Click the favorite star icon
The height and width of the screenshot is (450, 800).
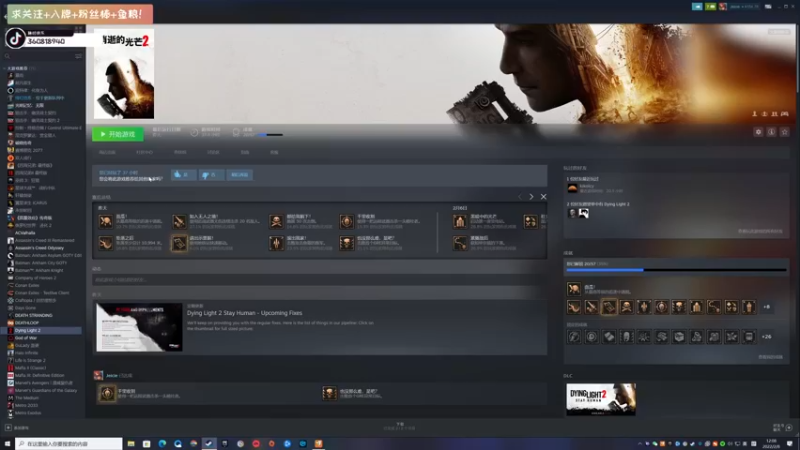pos(785,132)
